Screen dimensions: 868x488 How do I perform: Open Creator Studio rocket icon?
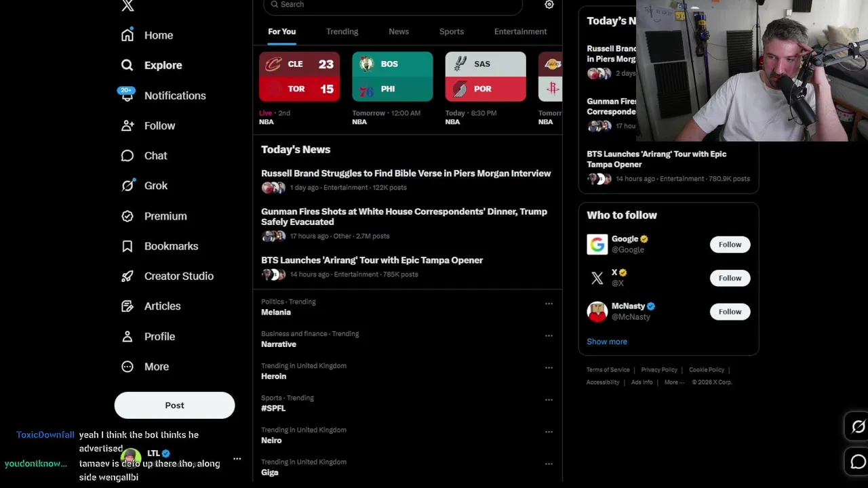(127, 276)
